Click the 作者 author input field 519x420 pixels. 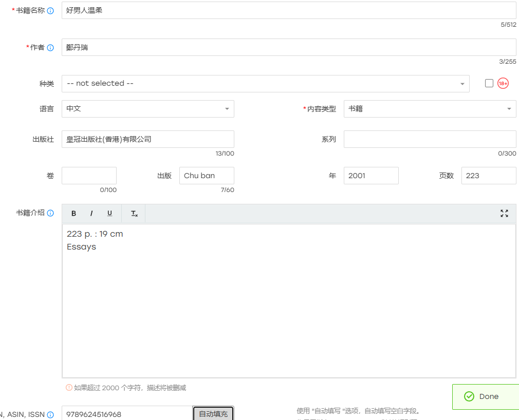[289, 47]
